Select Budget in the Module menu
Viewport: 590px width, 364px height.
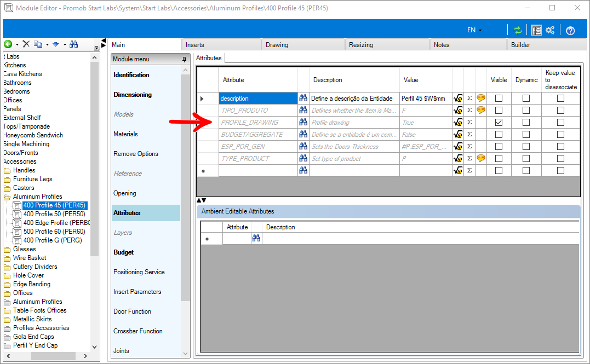click(x=123, y=252)
